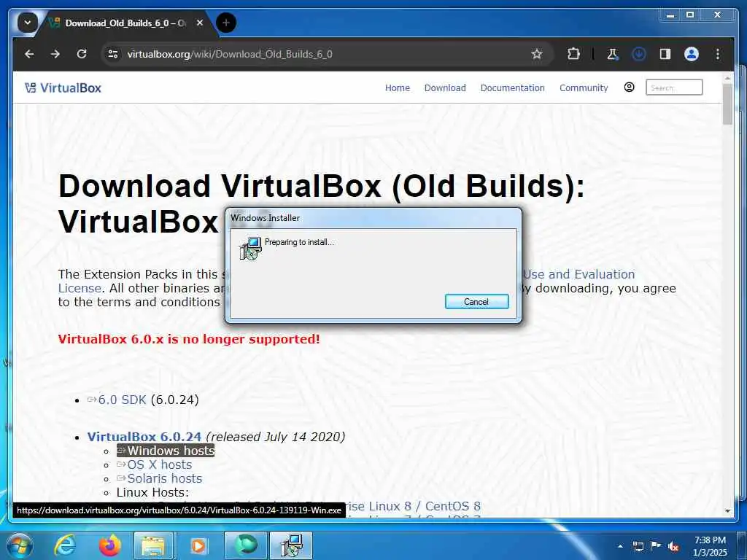Click the address bar URL
This screenshot has width=747, height=560.
point(230,54)
